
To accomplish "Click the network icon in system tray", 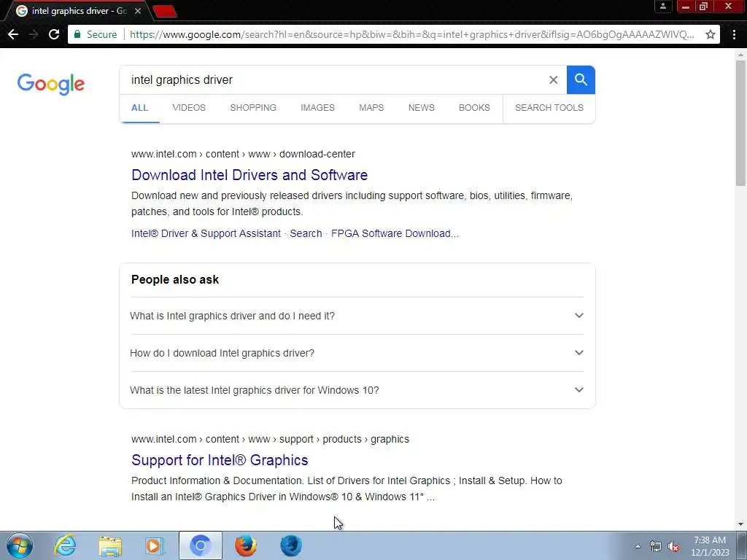I will pyautogui.click(x=656, y=546).
